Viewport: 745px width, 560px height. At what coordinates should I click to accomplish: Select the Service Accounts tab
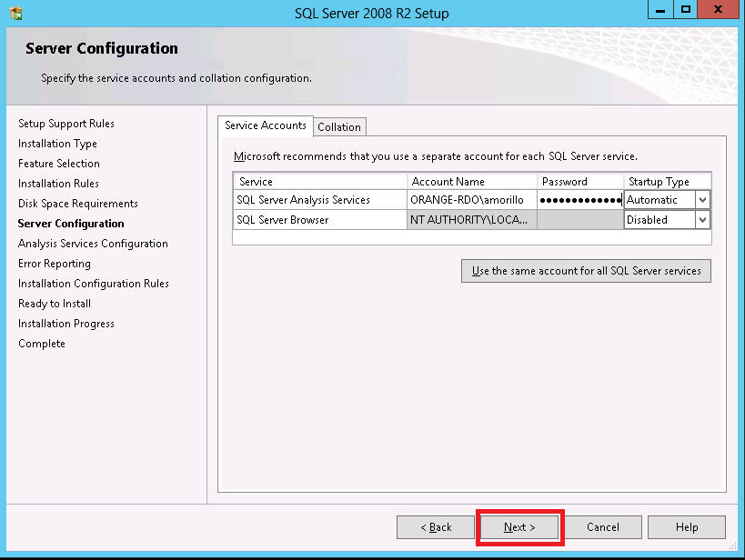pyautogui.click(x=265, y=125)
